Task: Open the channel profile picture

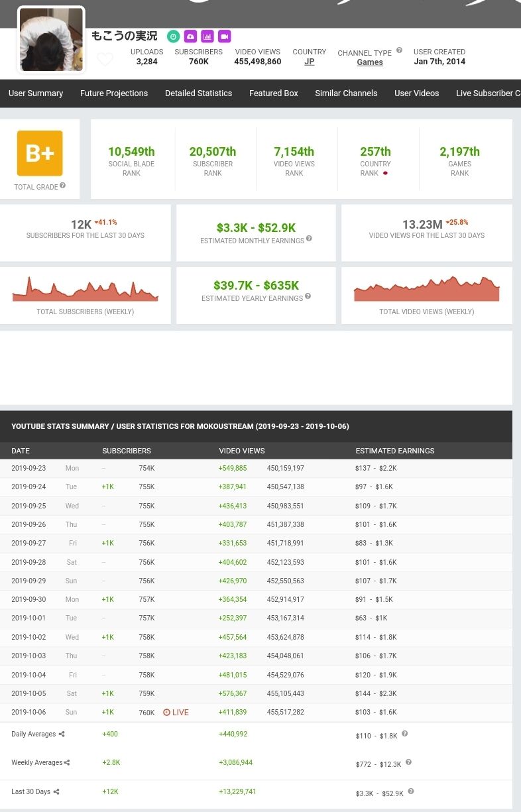Action: (x=51, y=40)
